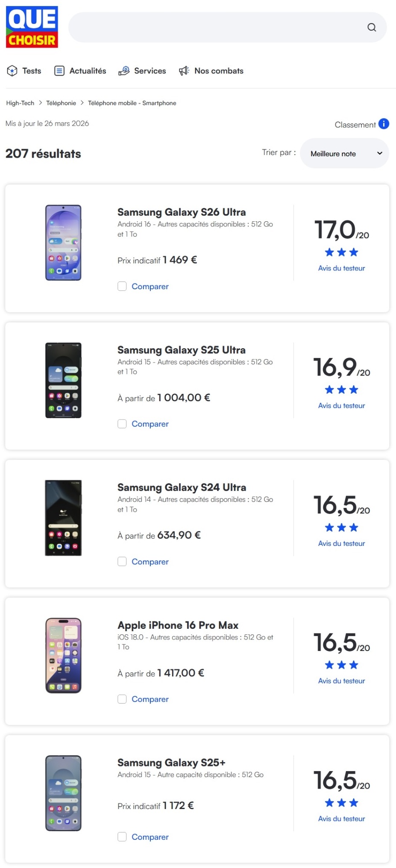Viewport: 396px width, 868px height.
Task: Click the Tests badge icon
Action: (x=12, y=71)
